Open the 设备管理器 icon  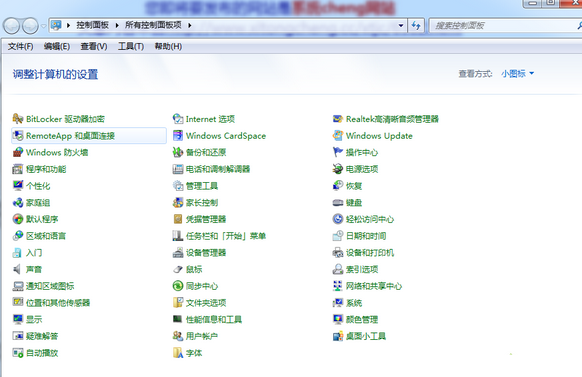[x=178, y=252]
